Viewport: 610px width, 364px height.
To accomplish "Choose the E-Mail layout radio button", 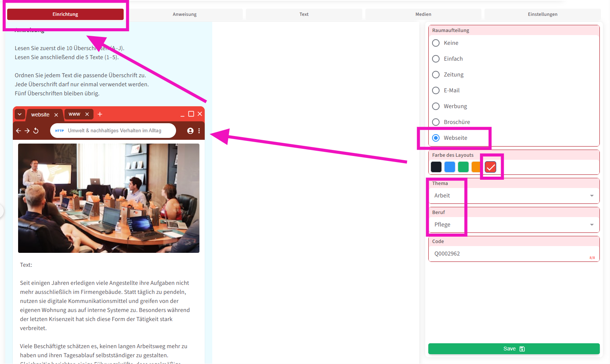I will tap(436, 90).
